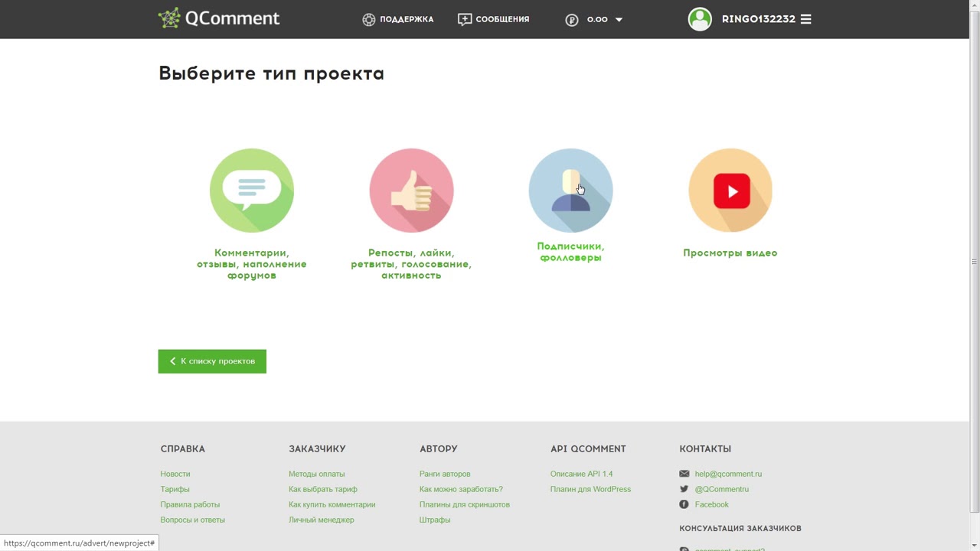The height and width of the screenshot is (551, 980).
Task: Click the Twitter bird icon in contacts
Action: [x=684, y=489]
